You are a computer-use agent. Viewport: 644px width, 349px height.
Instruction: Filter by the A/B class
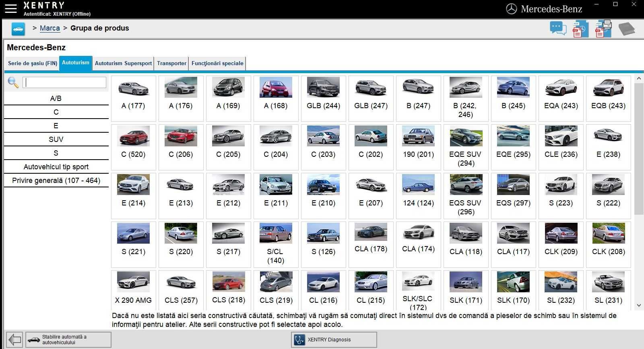(56, 99)
